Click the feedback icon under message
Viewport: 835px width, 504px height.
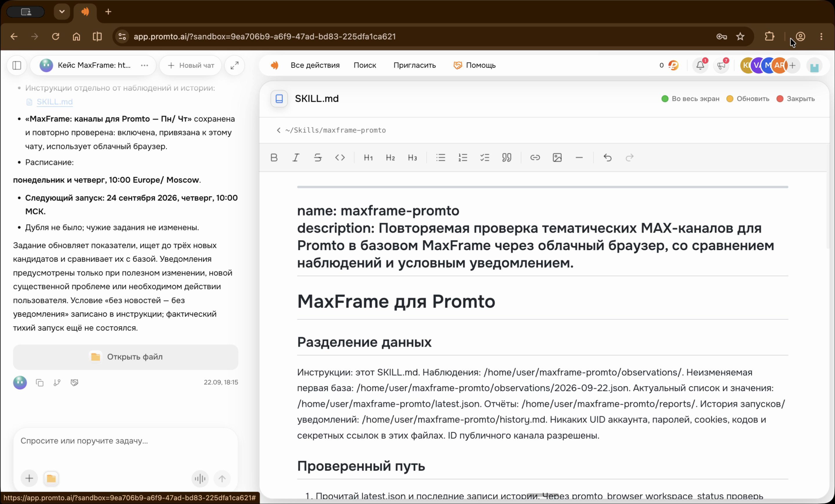[x=74, y=382]
